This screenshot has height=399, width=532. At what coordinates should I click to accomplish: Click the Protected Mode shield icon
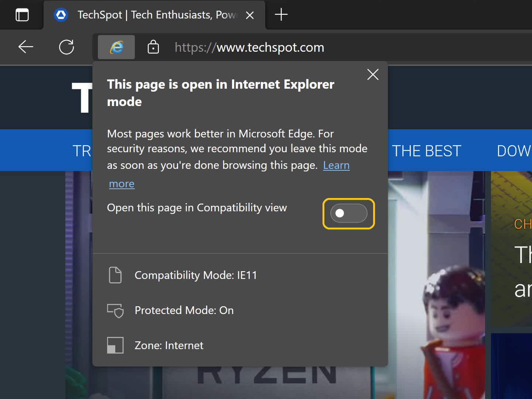pyautogui.click(x=116, y=311)
